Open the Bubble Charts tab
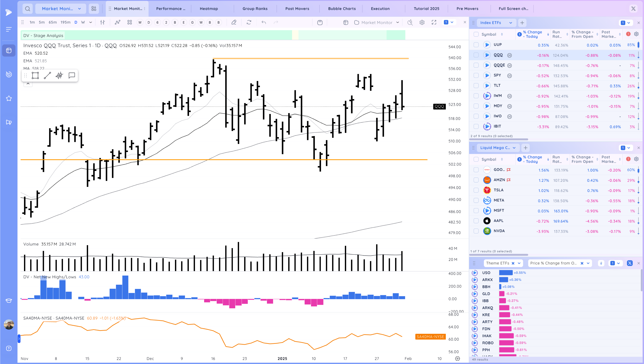Viewport: 644px width, 364px height. pos(342,9)
